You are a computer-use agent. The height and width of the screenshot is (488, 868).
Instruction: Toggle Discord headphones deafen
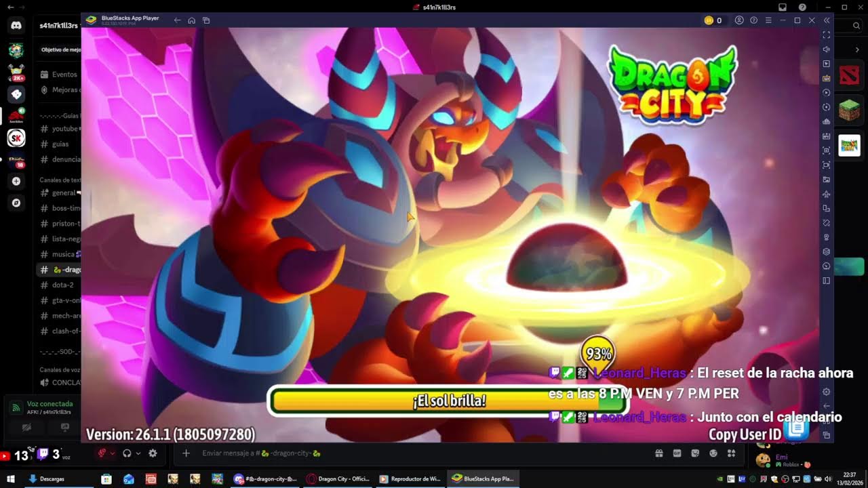click(x=127, y=453)
